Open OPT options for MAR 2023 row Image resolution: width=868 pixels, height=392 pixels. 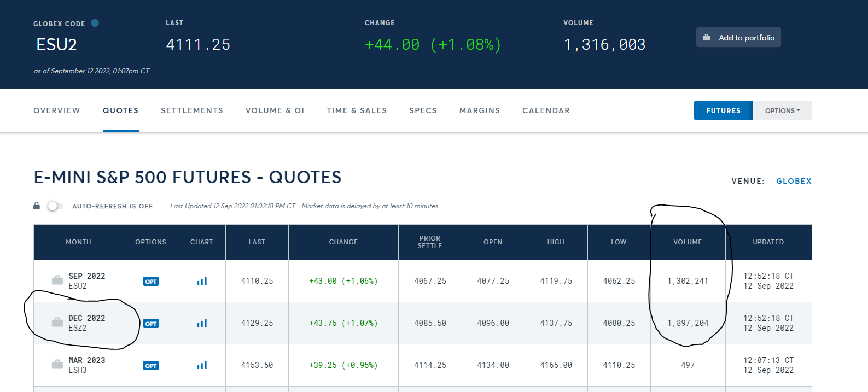point(151,366)
